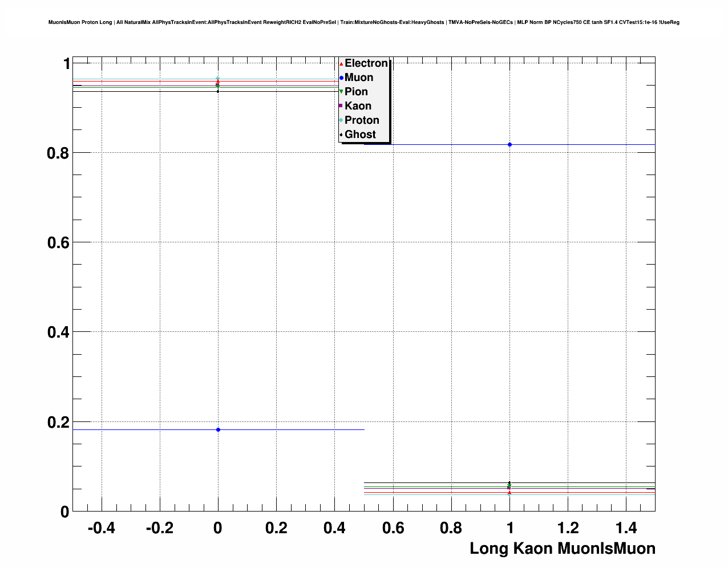Click the Electron legend label text

(366, 63)
